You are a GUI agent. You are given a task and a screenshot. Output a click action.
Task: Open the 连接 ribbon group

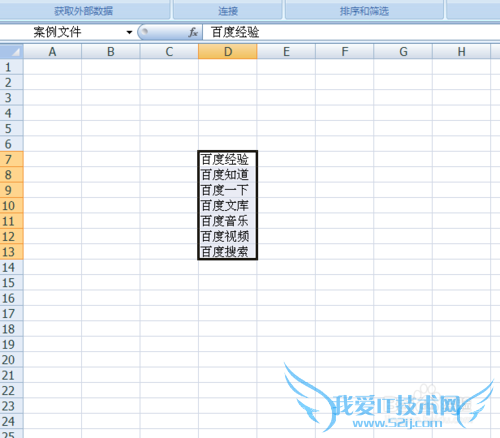tap(228, 11)
